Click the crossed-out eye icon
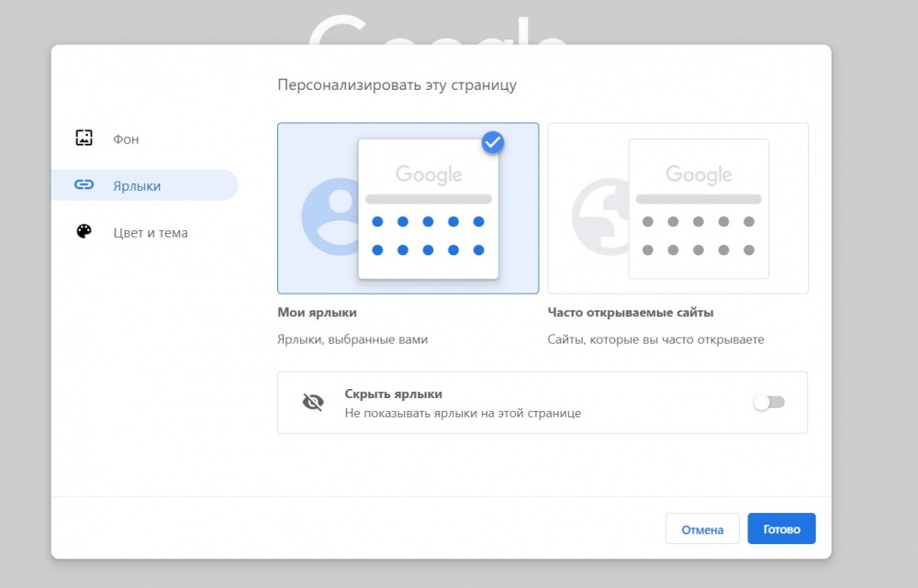This screenshot has width=918, height=588. point(313,402)
